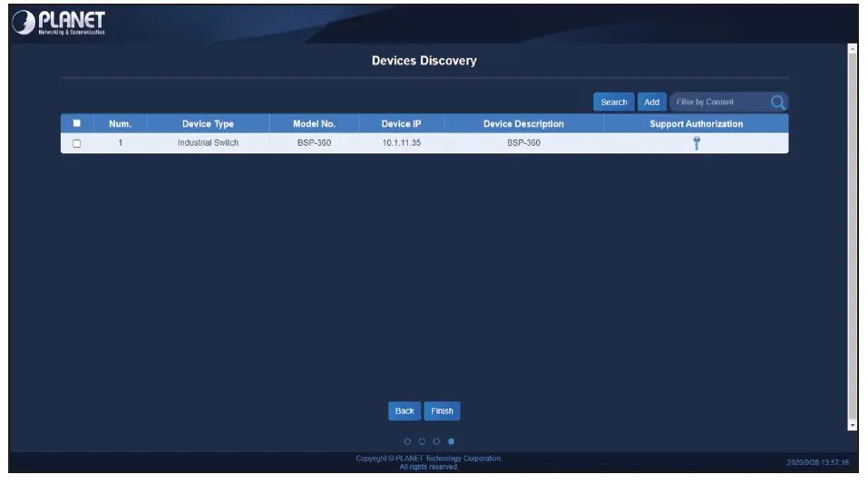Click the PLANET logo

(x=59, y=23)
